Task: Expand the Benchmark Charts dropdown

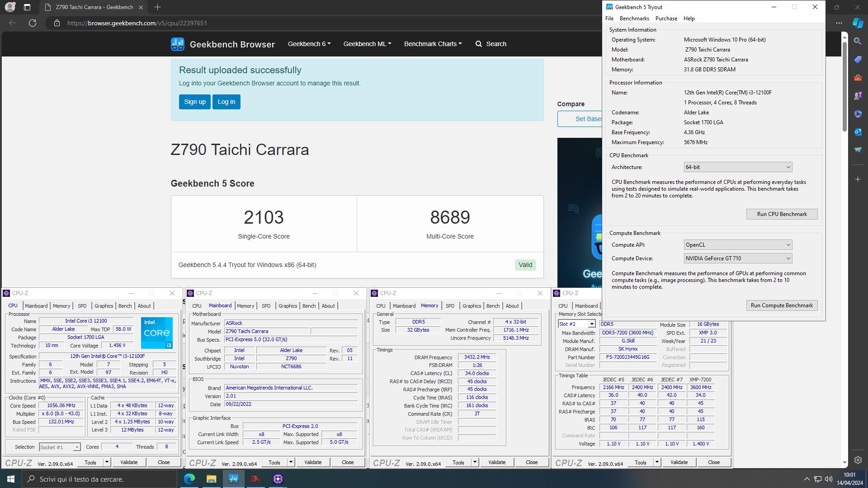Action: click(433, 44)
